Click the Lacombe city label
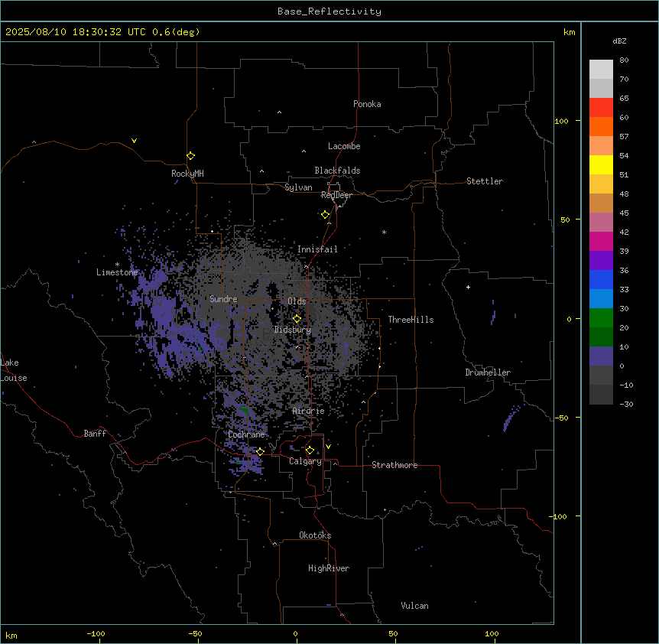 pos(344,146)
